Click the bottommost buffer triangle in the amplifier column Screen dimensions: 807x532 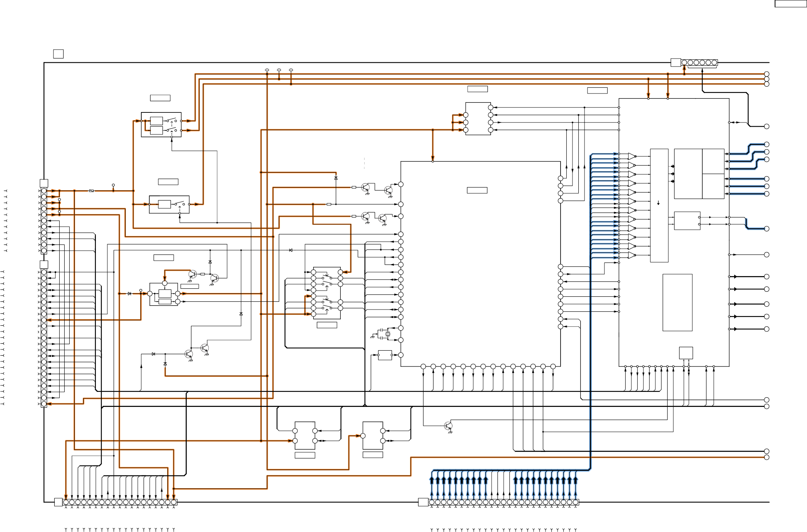tap(631, 255)
